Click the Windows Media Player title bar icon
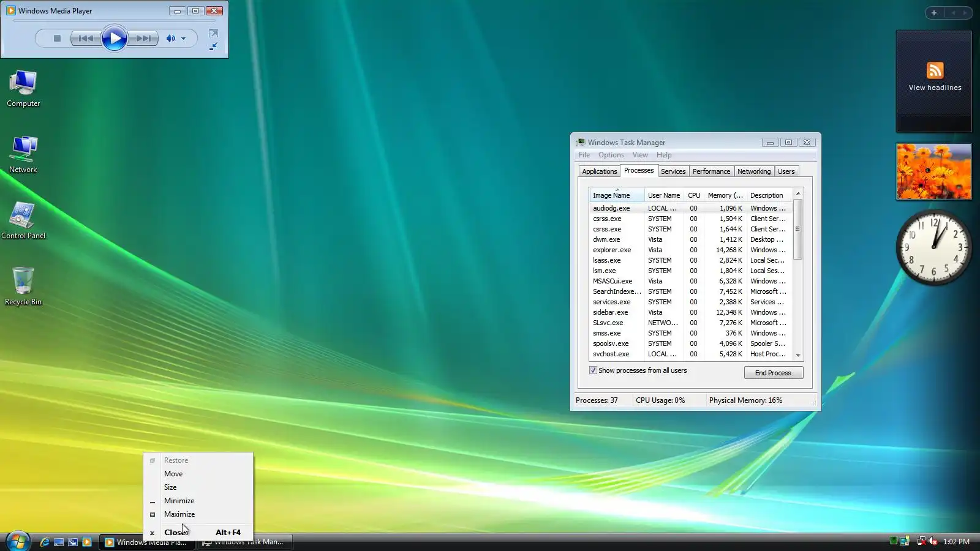This screenshot has width=980, height=551. click(x=11, y=10)
